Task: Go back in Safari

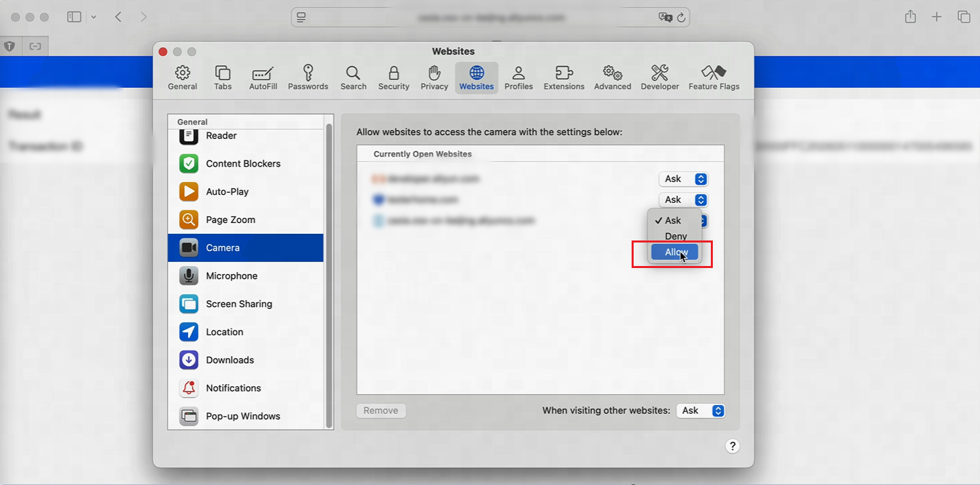Action: [x=118, y=17]
